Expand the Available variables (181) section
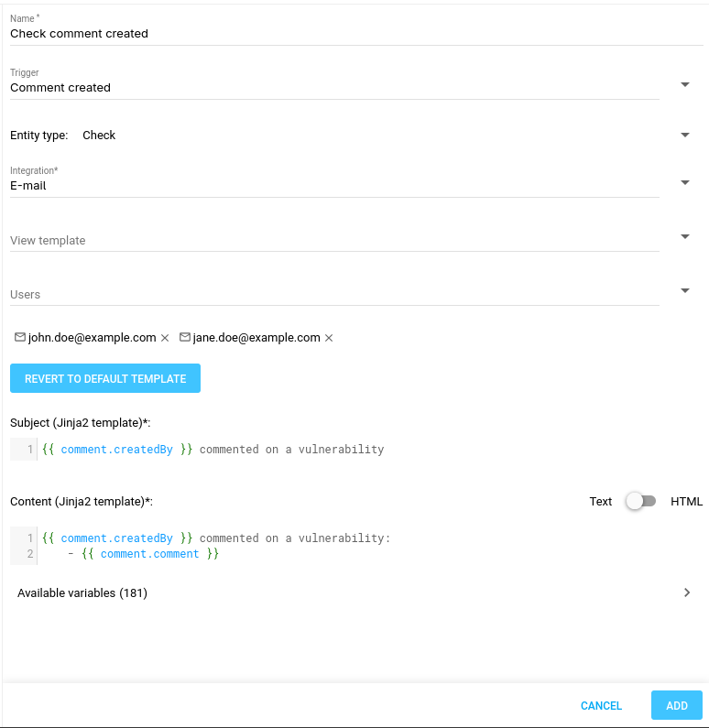This screenshot has width=709, height=728. tap(687, 592)
